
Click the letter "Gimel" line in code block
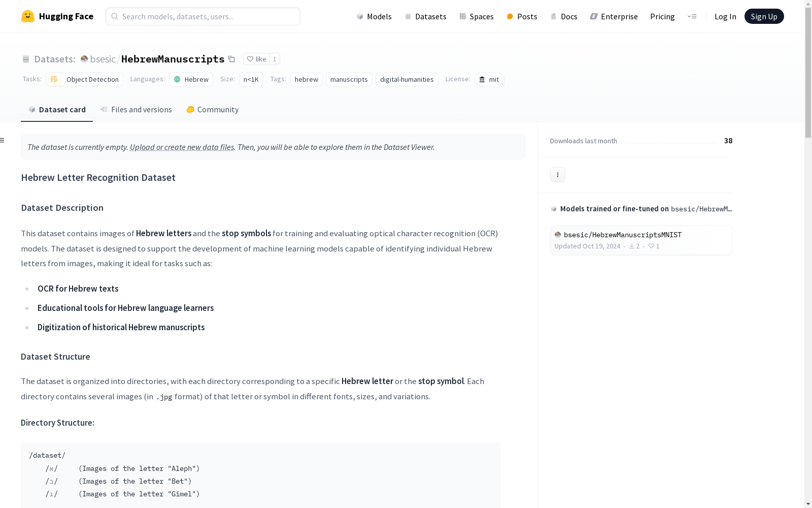pyautogui.click(x=123, y=494)
